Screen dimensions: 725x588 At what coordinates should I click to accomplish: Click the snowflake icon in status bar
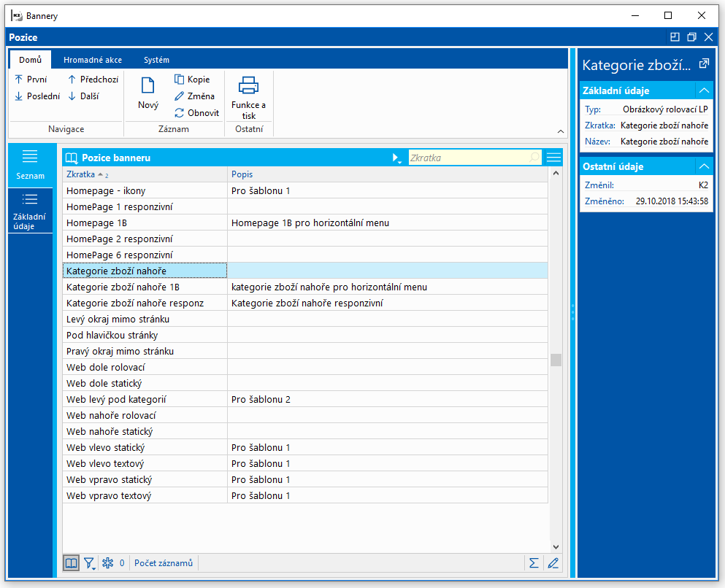pyautogui.click(x=107, y=562)
